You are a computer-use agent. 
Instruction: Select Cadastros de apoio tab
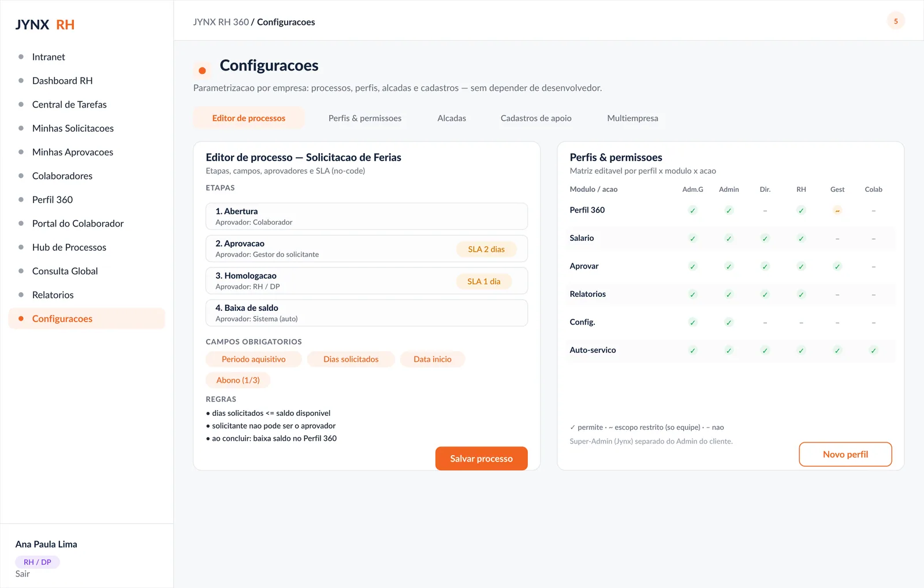[x=536, y=118]
